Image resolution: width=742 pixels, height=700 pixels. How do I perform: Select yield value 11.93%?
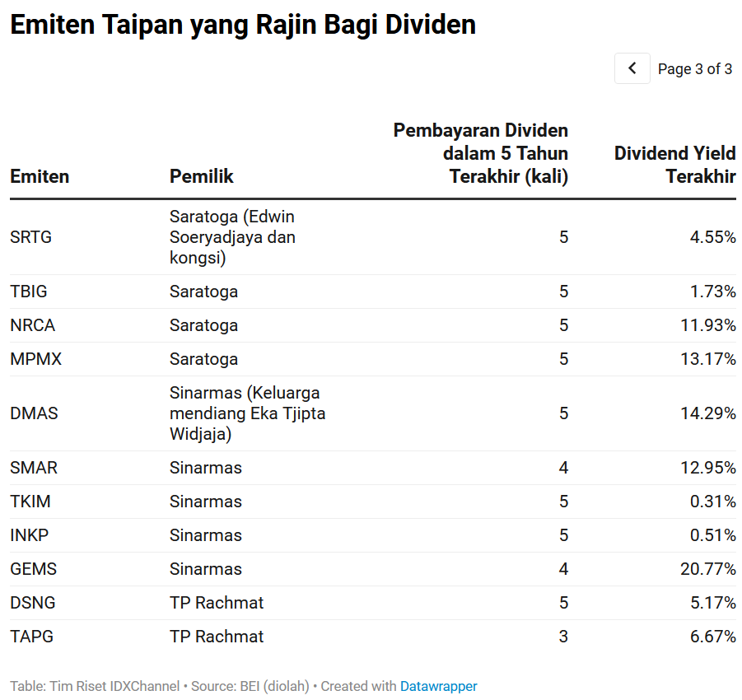point(708,325)
